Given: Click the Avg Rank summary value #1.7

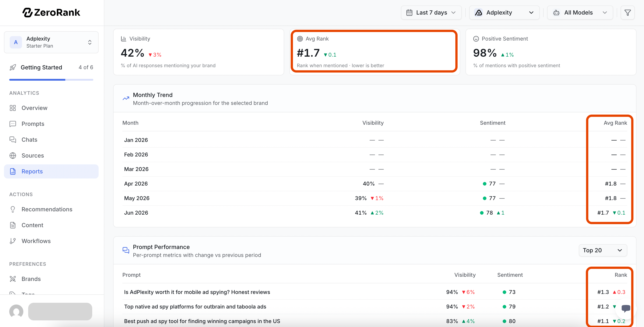Looking at the screenshot, I should (308, 53).
